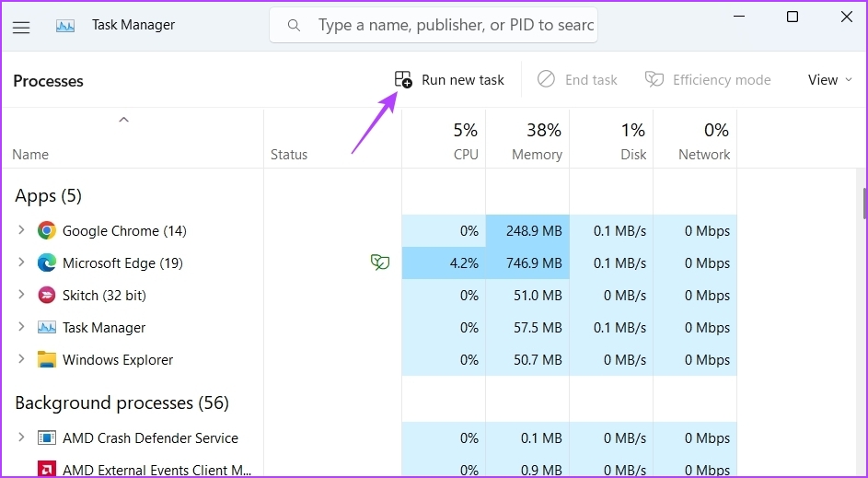The image size is (868, 478).
Task: Click AMD External Events Client icon
Action: click(47, 469)
